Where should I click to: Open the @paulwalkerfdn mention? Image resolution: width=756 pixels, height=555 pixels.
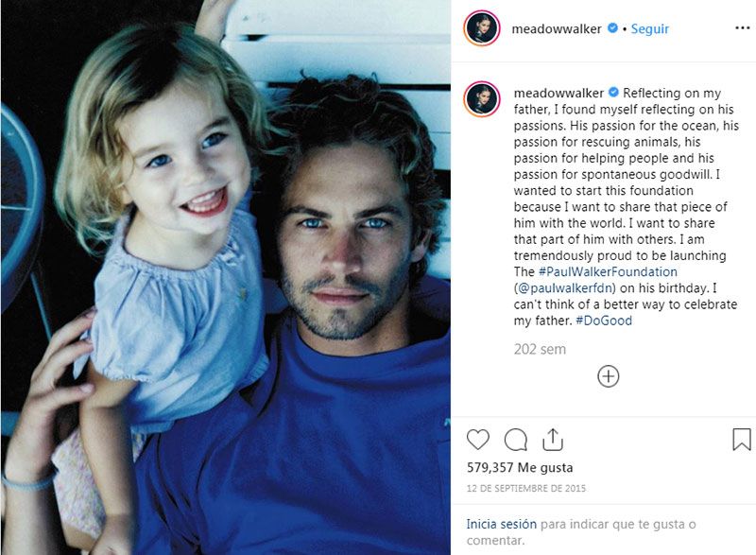pos(565,287)
